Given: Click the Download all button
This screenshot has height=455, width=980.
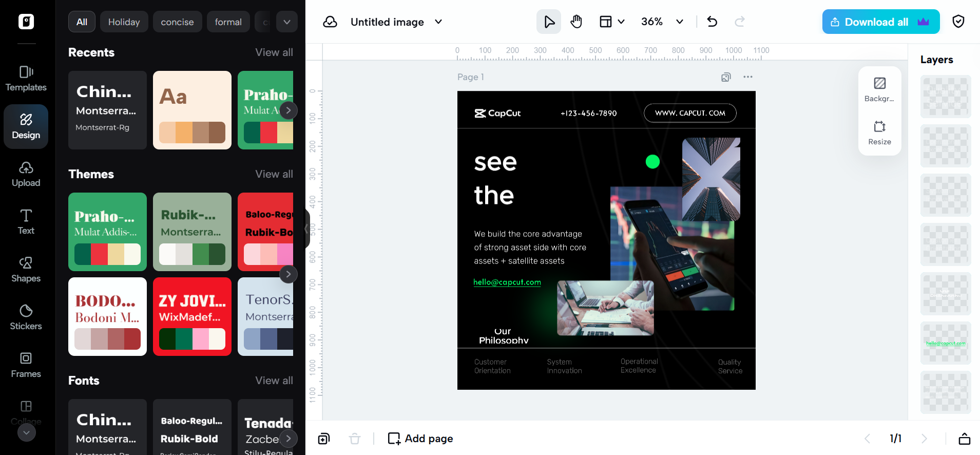Looking at the screenshot, I should pos(880,22).
